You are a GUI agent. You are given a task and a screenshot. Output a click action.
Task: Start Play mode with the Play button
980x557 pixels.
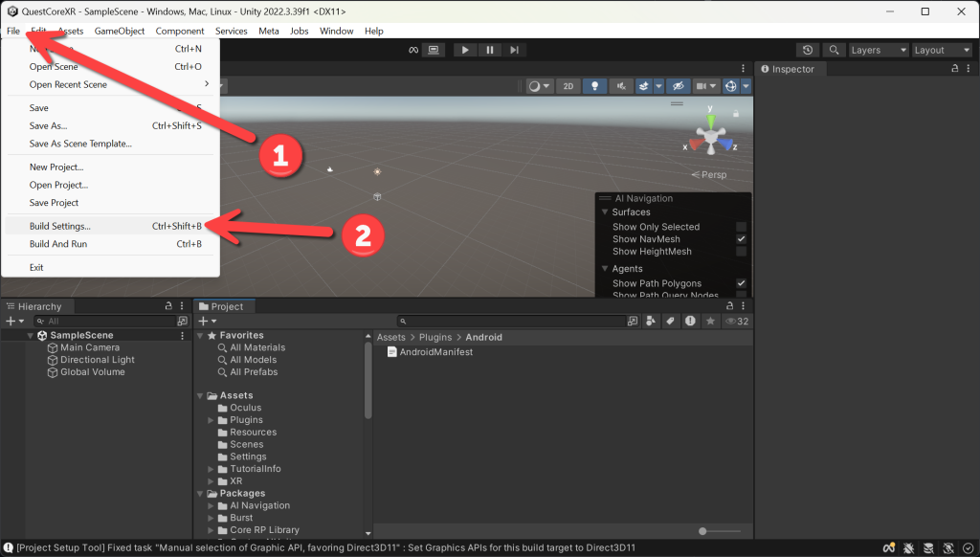(x=464, y=50)
